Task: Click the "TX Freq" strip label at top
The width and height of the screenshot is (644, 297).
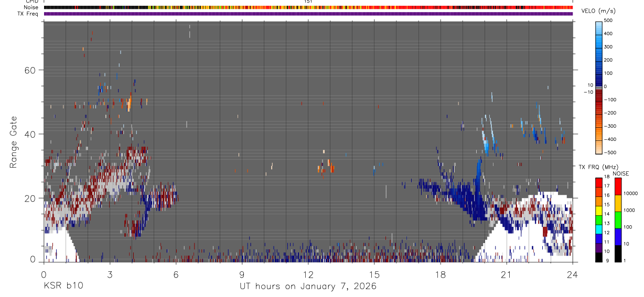Action: coord(28,14)
